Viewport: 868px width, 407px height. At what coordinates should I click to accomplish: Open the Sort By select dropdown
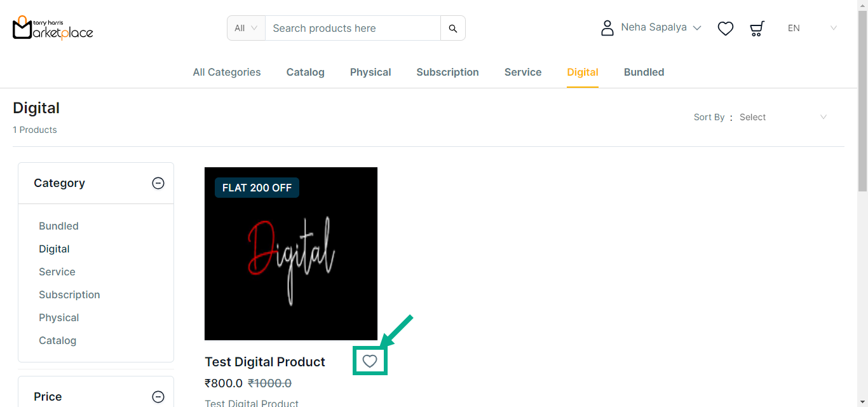point(783,117)
